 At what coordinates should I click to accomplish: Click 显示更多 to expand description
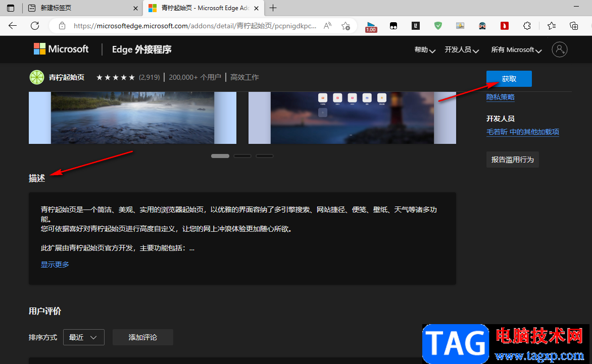click(55, 265)
